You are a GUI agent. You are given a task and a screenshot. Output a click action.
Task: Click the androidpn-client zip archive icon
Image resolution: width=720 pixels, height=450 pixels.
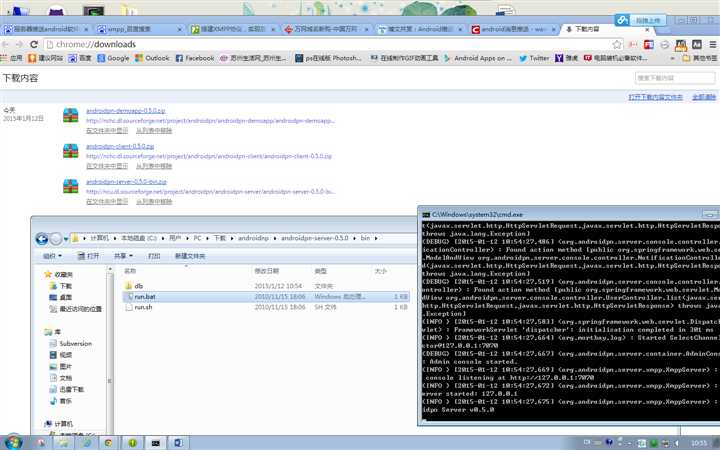point(71,150)
